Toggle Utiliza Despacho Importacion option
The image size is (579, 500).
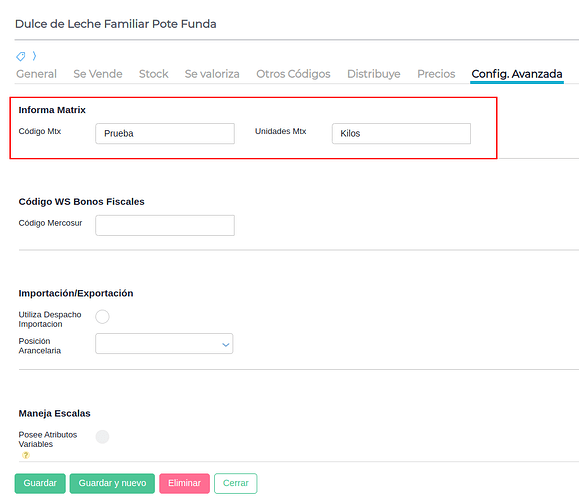click(102, 316)
